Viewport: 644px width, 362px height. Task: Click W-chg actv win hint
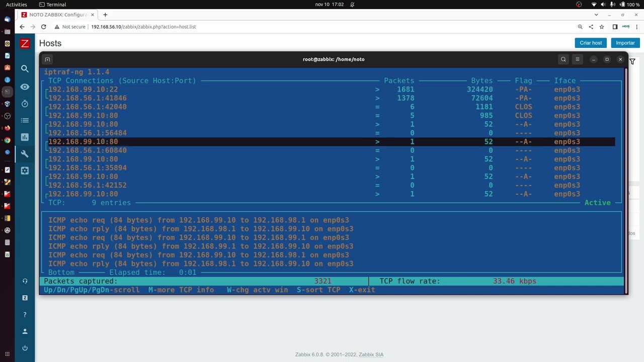(257, 290)
